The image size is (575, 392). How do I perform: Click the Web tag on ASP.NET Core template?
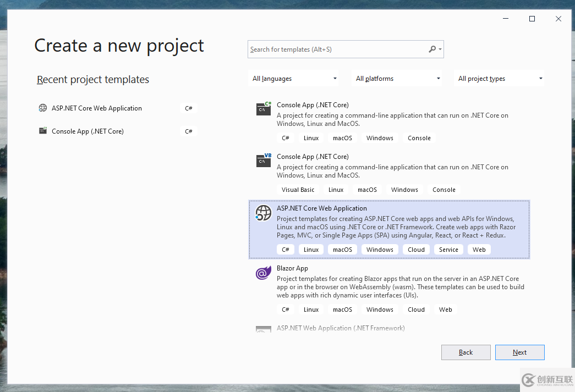[479, 250]
